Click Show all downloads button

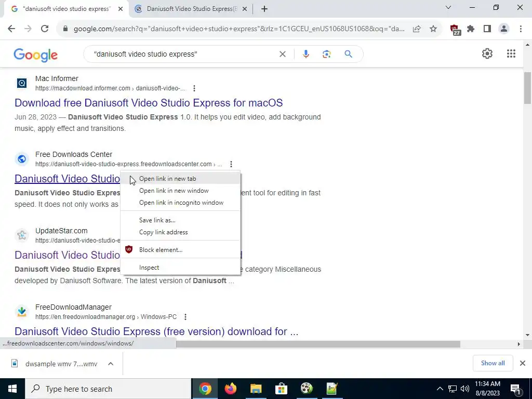[493, 363]
